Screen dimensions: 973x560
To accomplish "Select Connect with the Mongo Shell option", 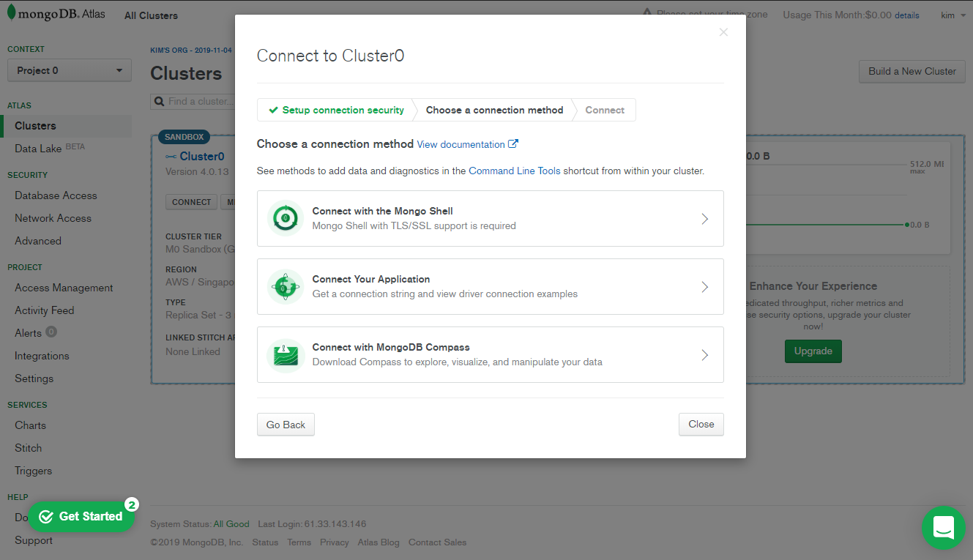I will point(490,218).
